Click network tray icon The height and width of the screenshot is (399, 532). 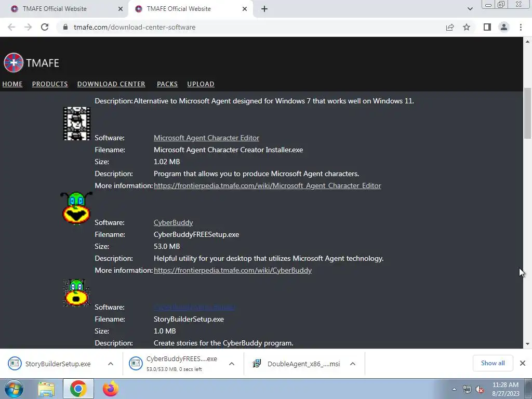[467, 390]
